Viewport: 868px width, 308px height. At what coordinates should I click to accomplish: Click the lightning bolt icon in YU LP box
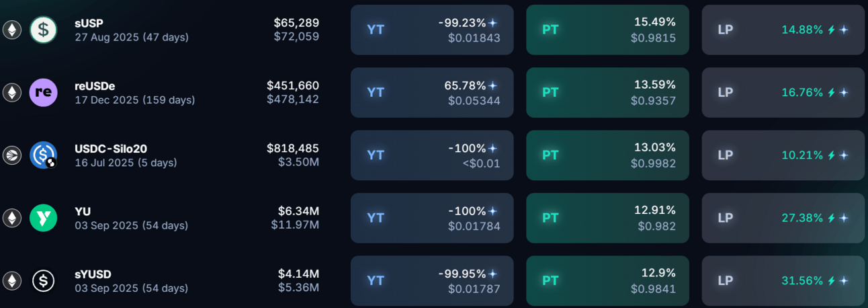[x=831, y=218]
